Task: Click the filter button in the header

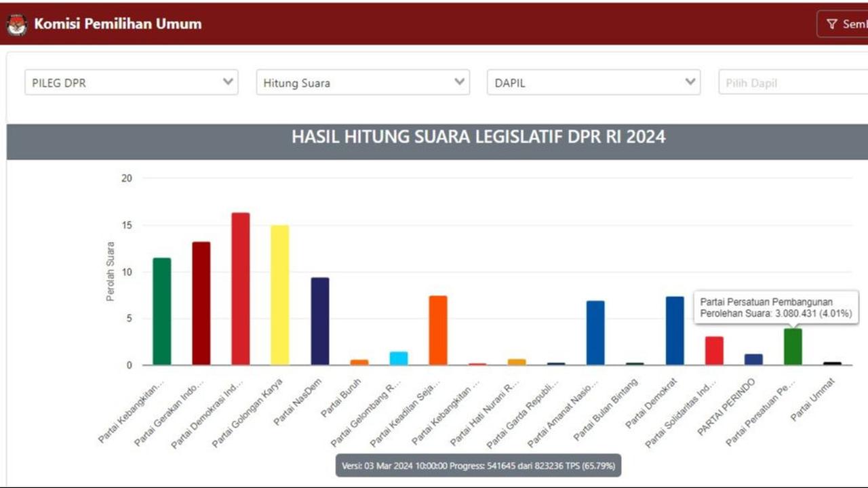Action: point(844,24)
